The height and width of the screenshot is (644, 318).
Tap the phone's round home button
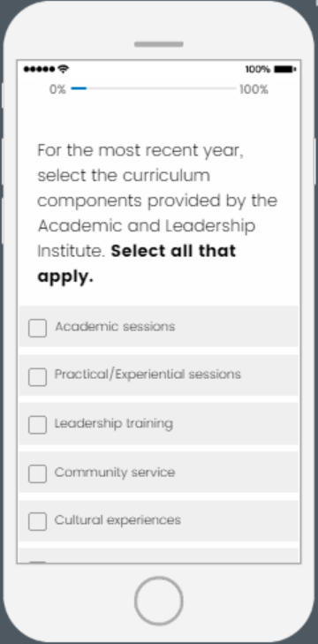pos(159,601)
